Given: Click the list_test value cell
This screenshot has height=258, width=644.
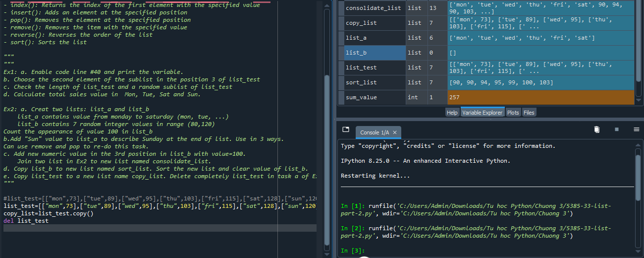Looking at the screenshot, I should 540,67.
